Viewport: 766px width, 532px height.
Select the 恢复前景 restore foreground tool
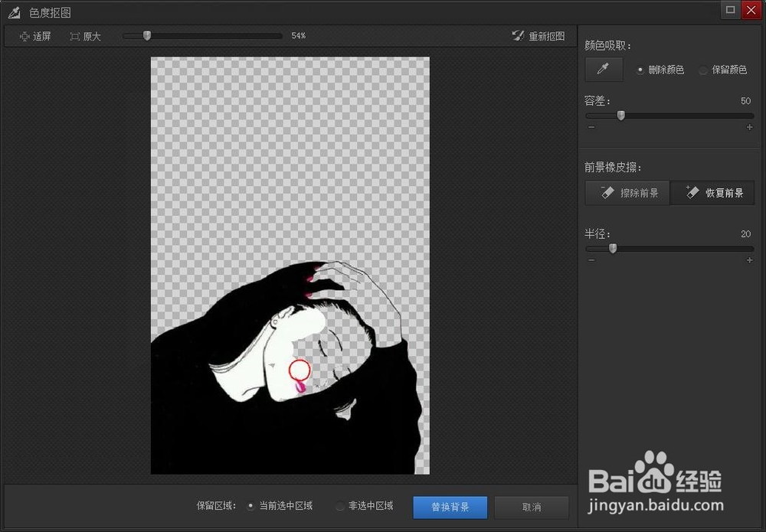click(712, 193)
